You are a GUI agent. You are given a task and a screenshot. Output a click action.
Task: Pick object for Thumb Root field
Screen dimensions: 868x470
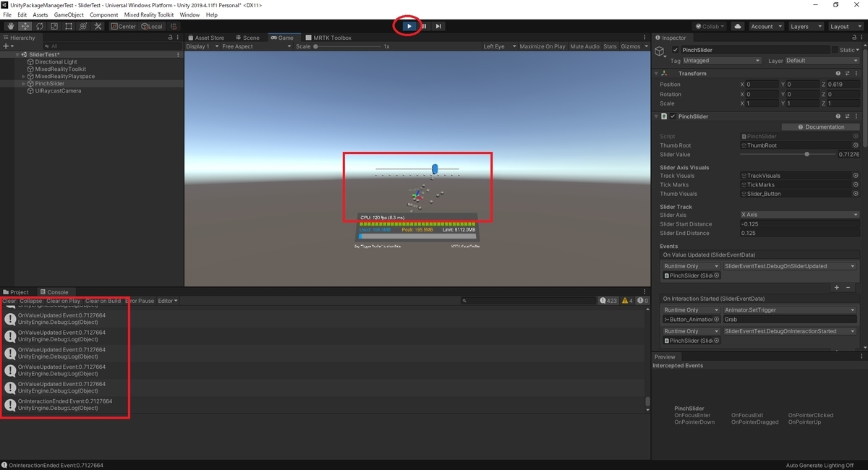(x=856, y=145)
